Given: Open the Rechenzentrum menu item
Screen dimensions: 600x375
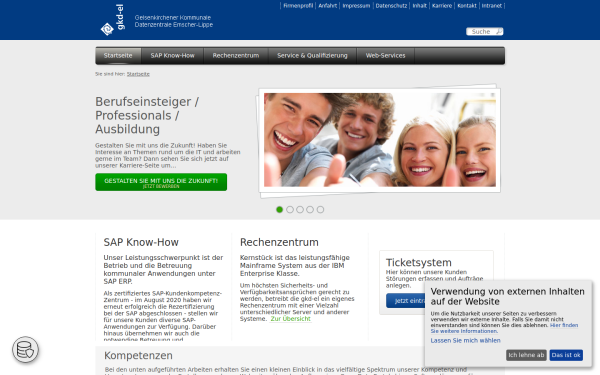Looking at the screenshot, I should tap(236, 55).
